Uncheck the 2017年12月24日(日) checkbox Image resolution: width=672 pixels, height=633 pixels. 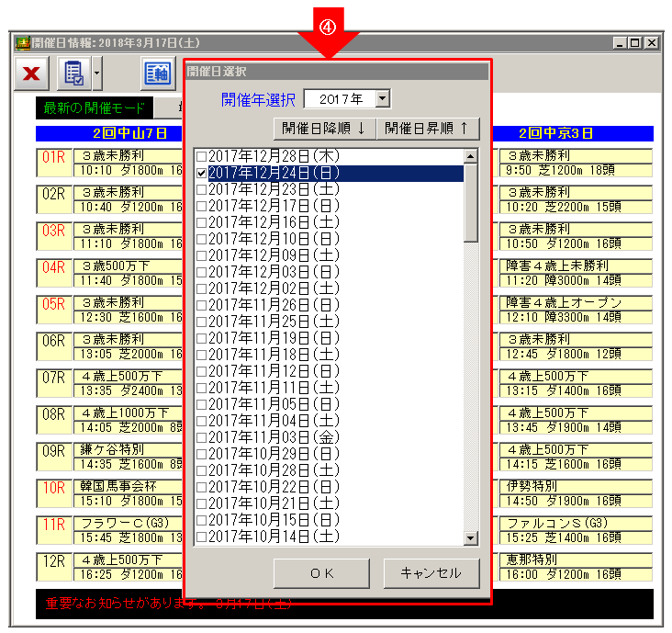[201, 173]
